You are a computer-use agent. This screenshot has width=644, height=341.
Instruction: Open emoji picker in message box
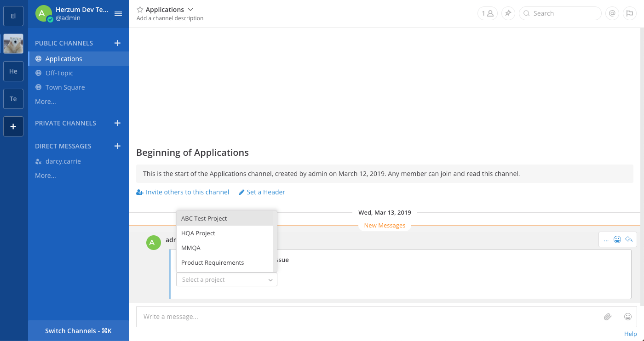[x=627, y=317]
